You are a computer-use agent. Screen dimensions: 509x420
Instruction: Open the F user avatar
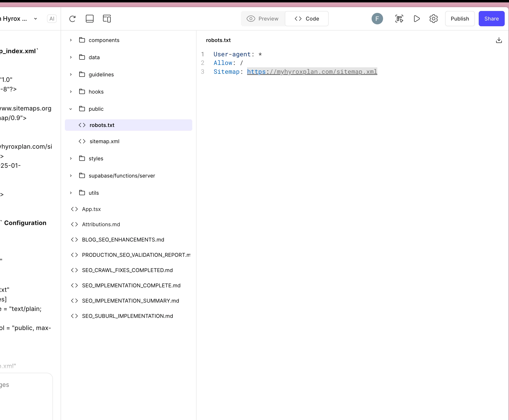(377, 19)
